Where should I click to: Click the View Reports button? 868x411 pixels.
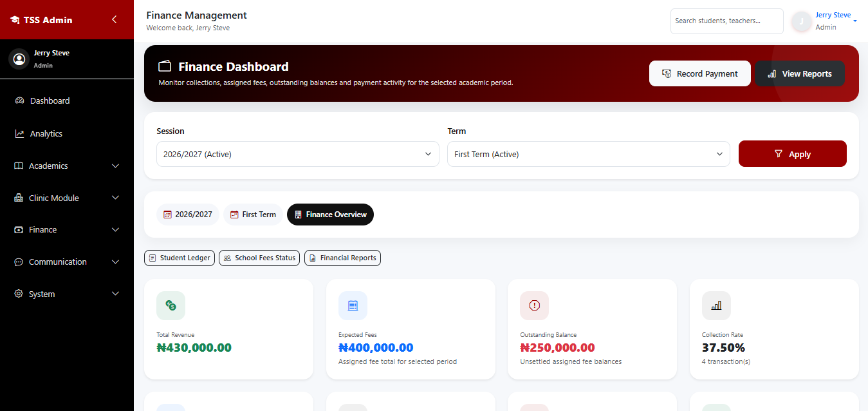tap(800, 73)
